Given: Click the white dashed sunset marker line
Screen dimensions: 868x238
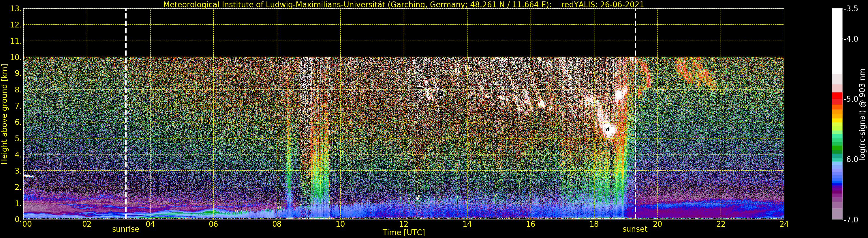Looking at the screenshot, I should point(635,114).
